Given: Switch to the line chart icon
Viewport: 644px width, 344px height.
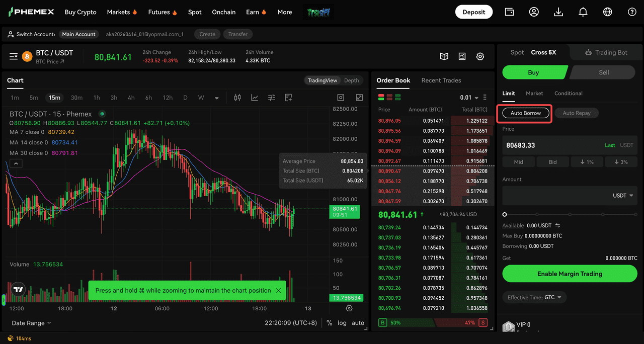Looking at the screenshot, I should tap(255, 98).
